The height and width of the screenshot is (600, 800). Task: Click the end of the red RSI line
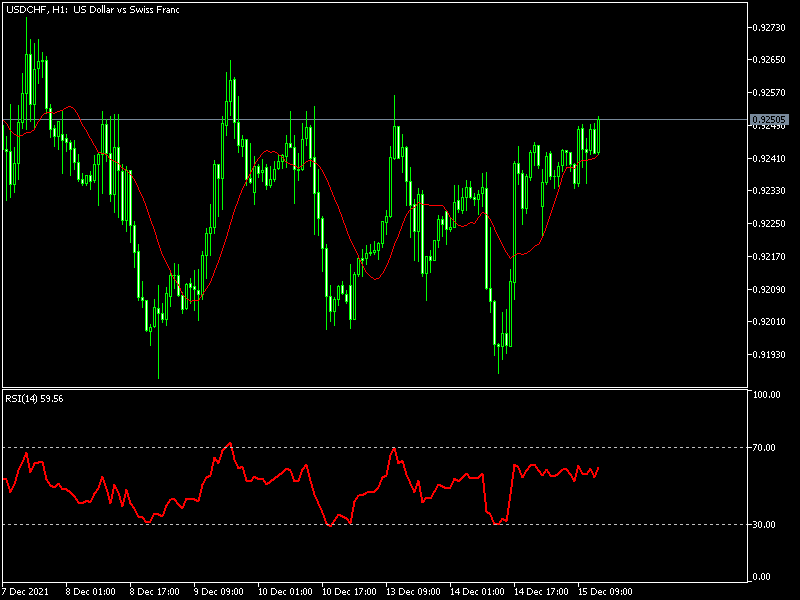point(598,468)
